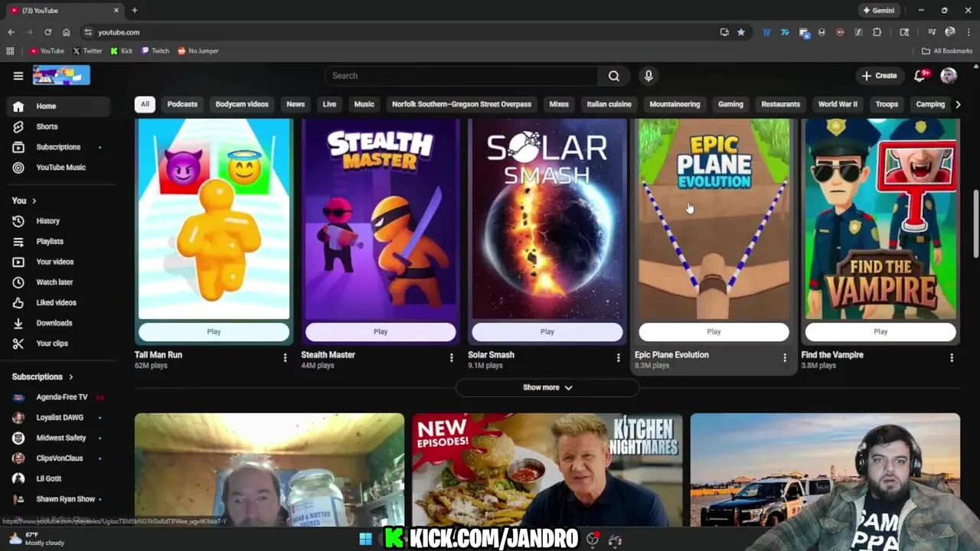
Task: Open Your clips in sidebar
Action: tap(58, 343)
